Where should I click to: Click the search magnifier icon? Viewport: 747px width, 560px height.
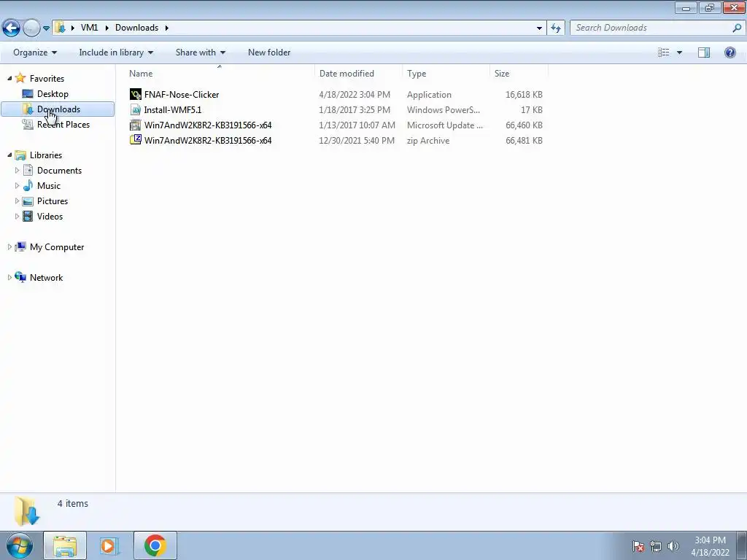tap(737, 28)
